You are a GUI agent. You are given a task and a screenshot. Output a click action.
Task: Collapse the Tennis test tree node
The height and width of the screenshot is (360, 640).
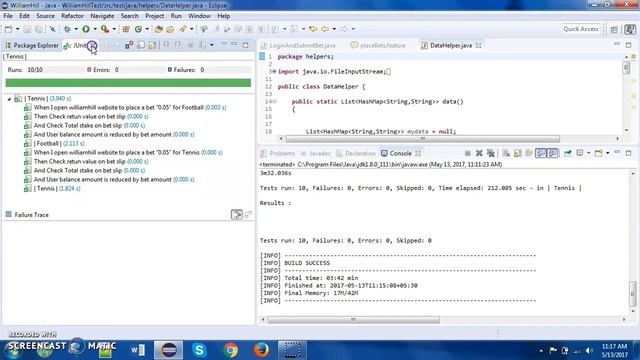(x=9, y=99)
